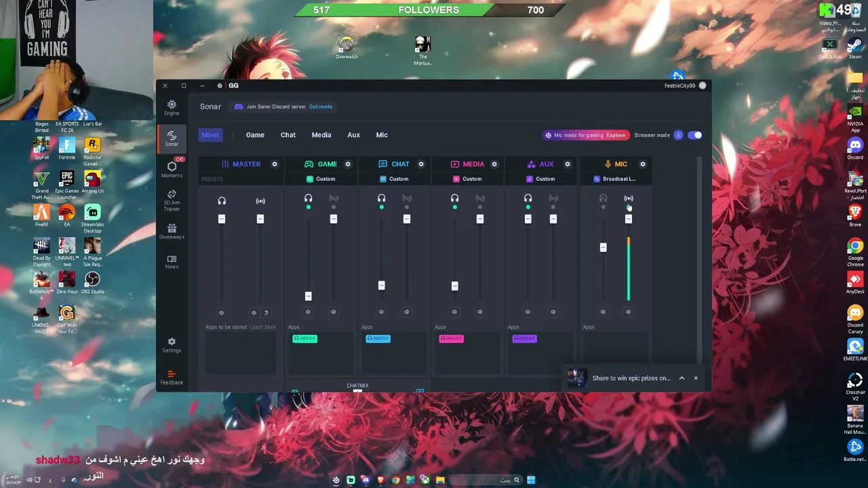The width and height of the screenshot is (868, 488).
Task: Click Explore on Mic made for gaming
Action: pos(616,135)
